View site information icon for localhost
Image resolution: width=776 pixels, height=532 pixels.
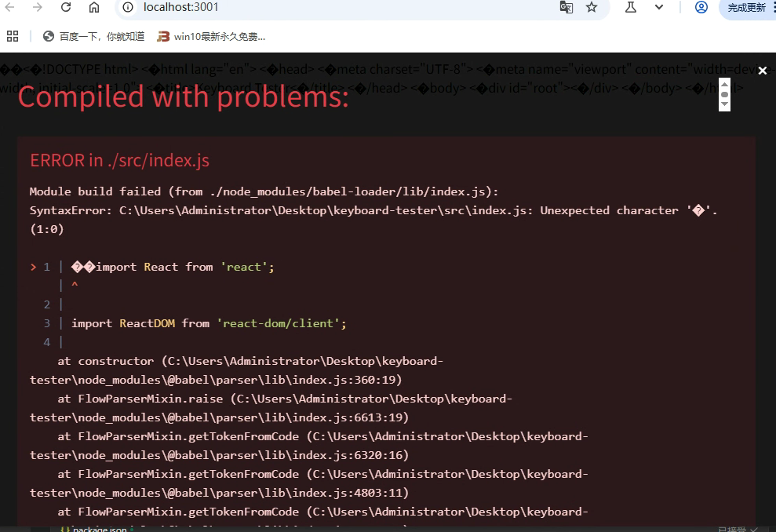pyautogui.click(x=128, y=7)
